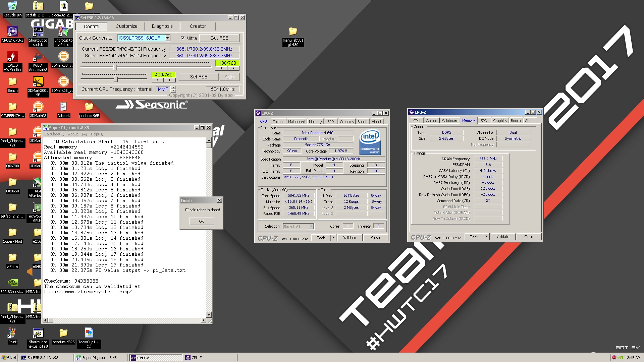Click the upper 196/760 slider thumb in SetFSB
Image resolution: width=644 pixels, height=362 pixels.
point(115,67)
